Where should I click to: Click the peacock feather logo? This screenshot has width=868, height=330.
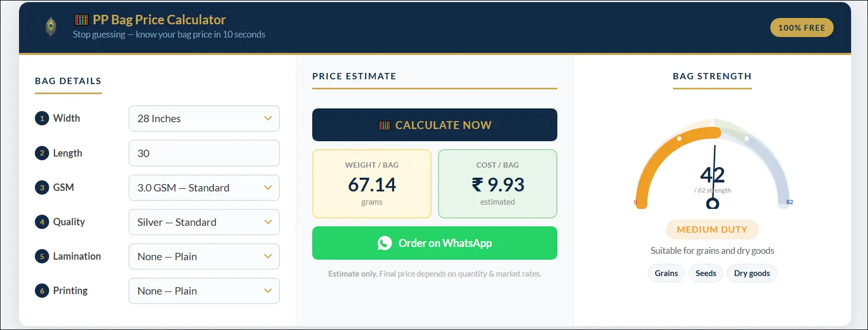click(50, 26)
